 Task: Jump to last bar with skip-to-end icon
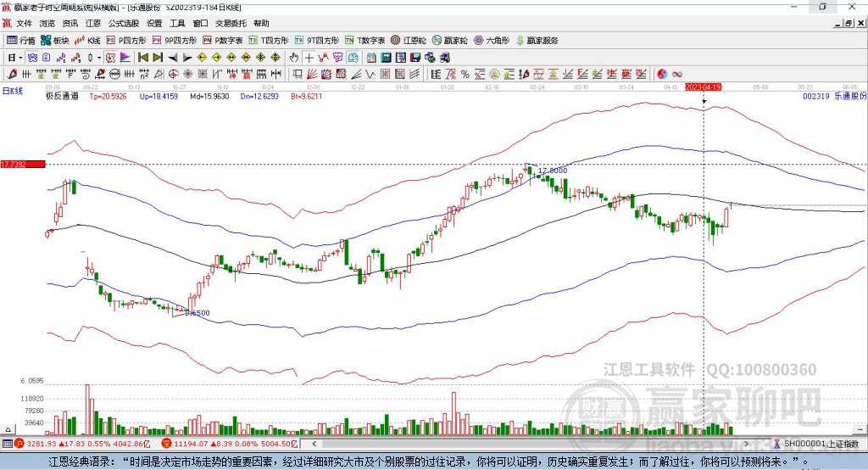pyautogui.click(x=158, y=58)
